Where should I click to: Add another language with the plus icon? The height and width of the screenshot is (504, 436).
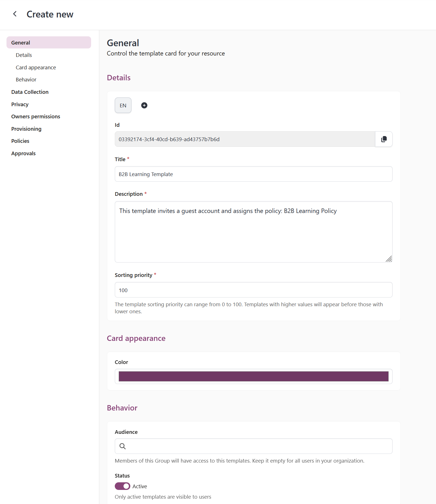(x=144, y=105)
